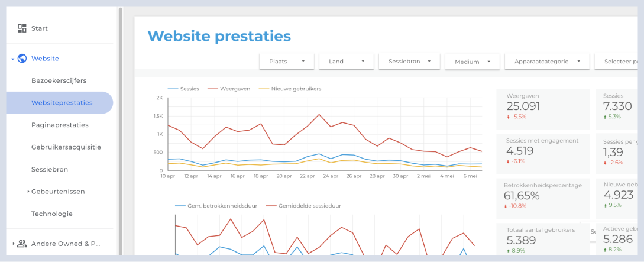
Task: Open the Bezoekerscijfers page
Action: 59,80
